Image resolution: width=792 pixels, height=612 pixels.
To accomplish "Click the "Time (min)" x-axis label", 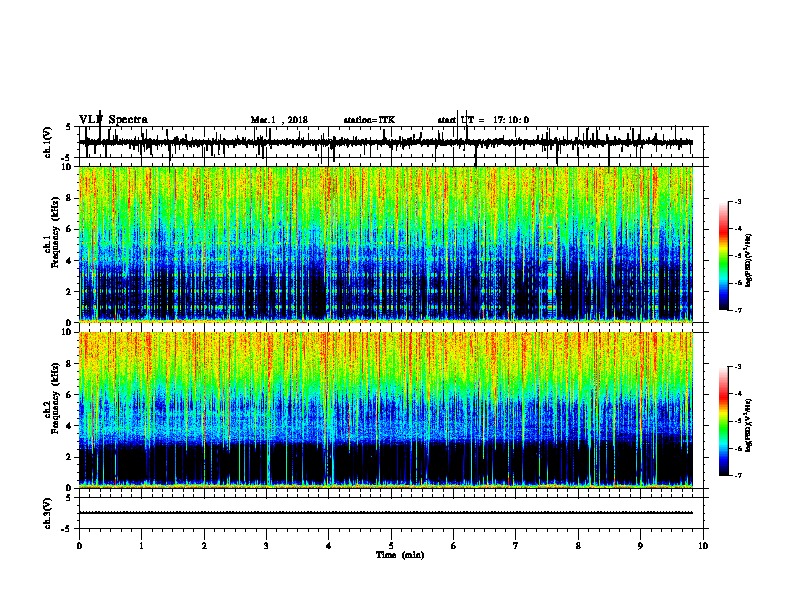I will pos(400,555).
